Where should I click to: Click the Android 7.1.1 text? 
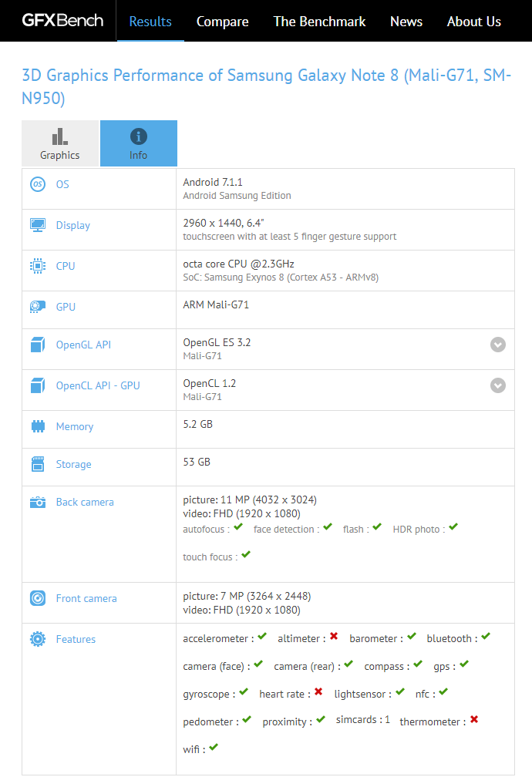(213, 182)
